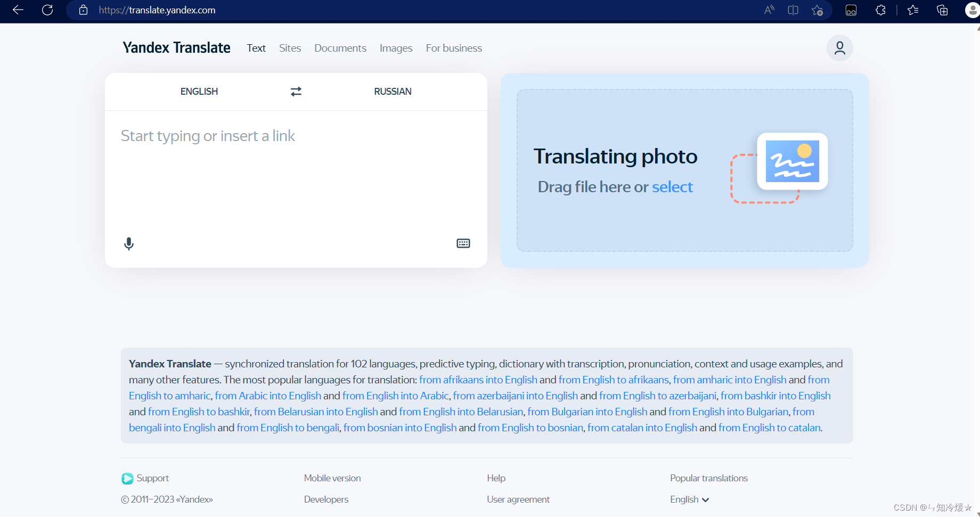View site info via the lock icon
The width and height of the screenshot is (980, 517).
83,10
